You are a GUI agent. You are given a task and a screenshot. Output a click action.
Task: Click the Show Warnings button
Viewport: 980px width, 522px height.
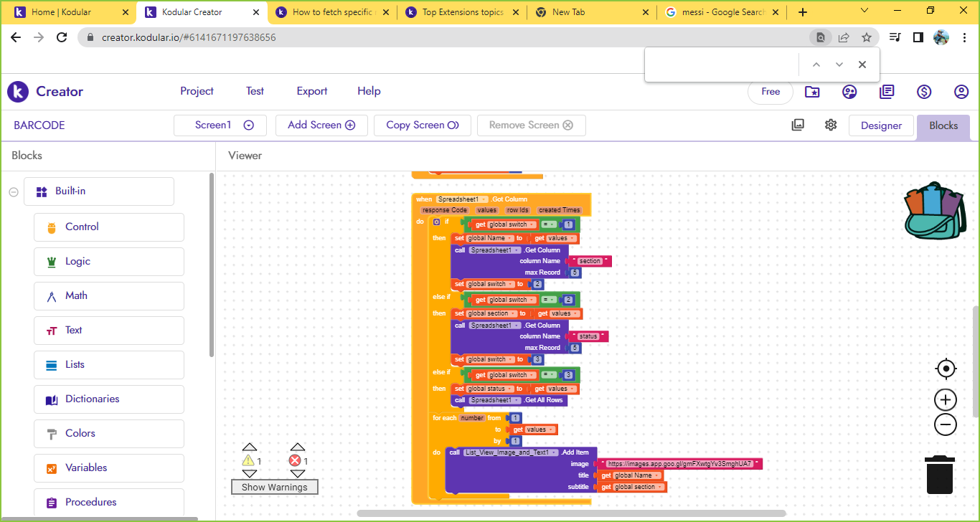pos(274,487)
